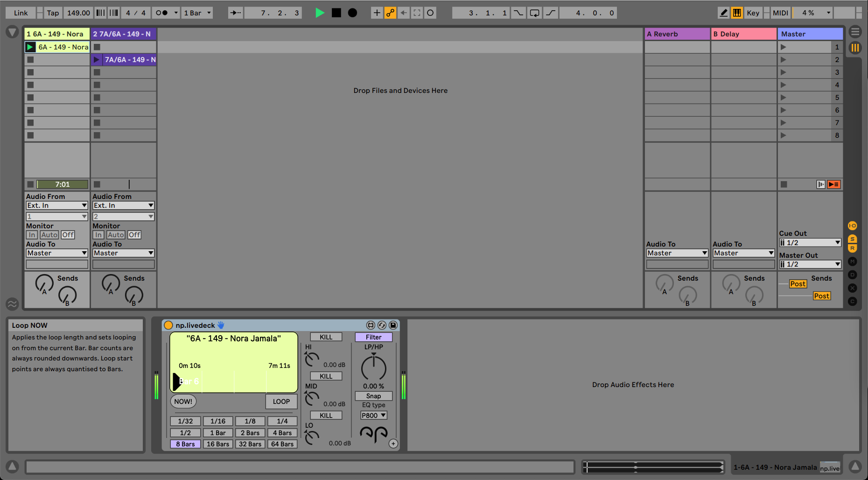
Task: Open the Audio From dropdown on track 1
Action: (56, 205)
